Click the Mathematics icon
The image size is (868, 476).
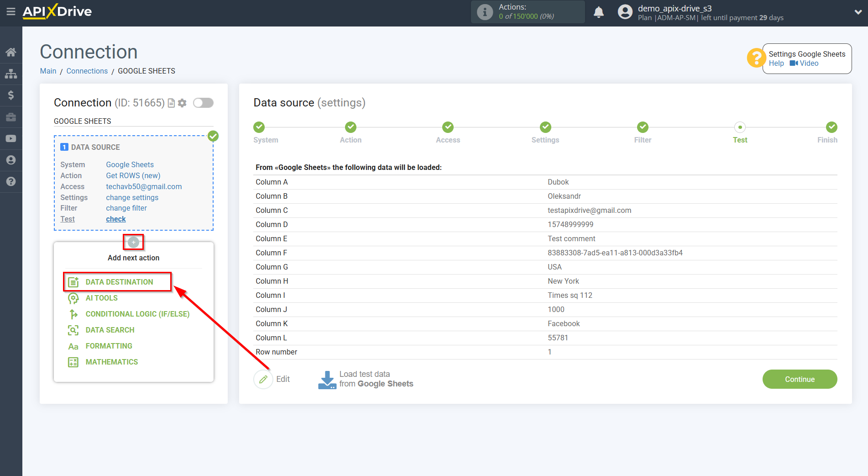pyautogui.click(x=73, y=362)
